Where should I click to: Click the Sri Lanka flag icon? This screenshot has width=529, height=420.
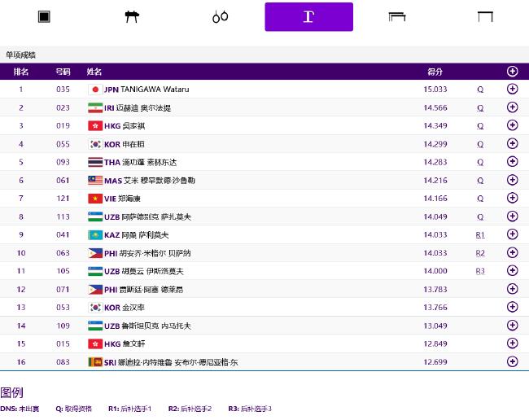pos(95,362)
